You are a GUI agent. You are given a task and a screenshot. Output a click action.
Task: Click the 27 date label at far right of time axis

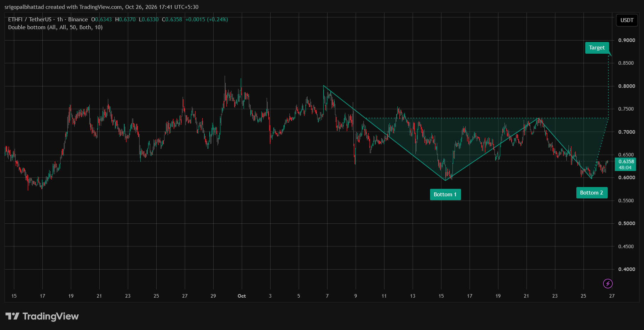(x=612, y=296)
